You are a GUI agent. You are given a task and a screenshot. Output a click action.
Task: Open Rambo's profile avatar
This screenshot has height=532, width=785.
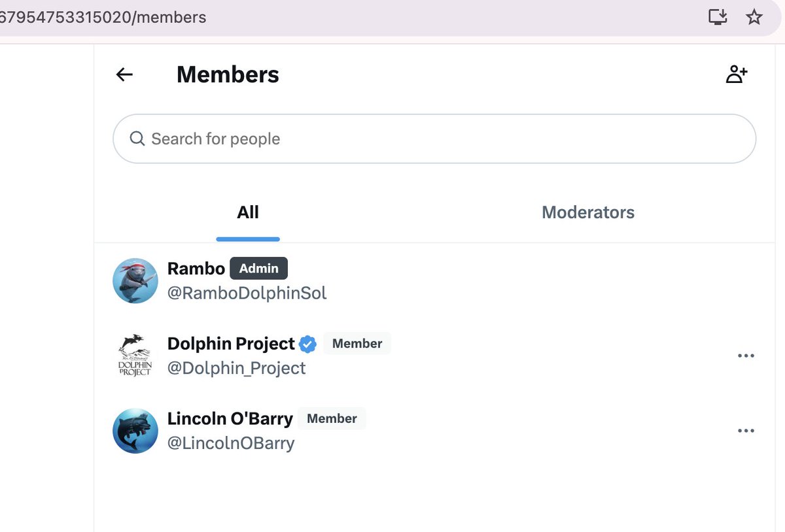pos(135,280)
